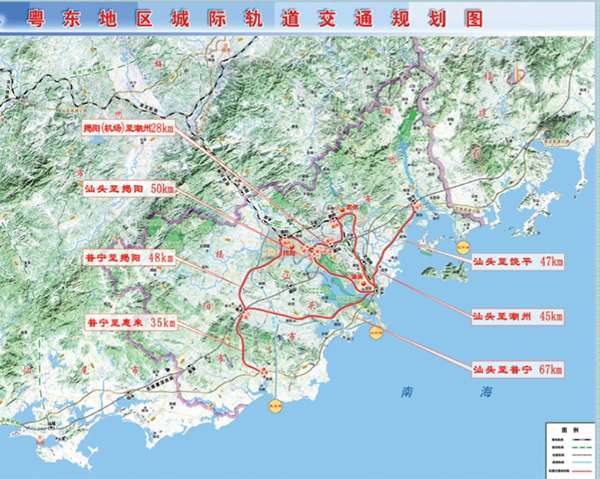Click the orange circle marker east of Shantou

click(376, 333)
